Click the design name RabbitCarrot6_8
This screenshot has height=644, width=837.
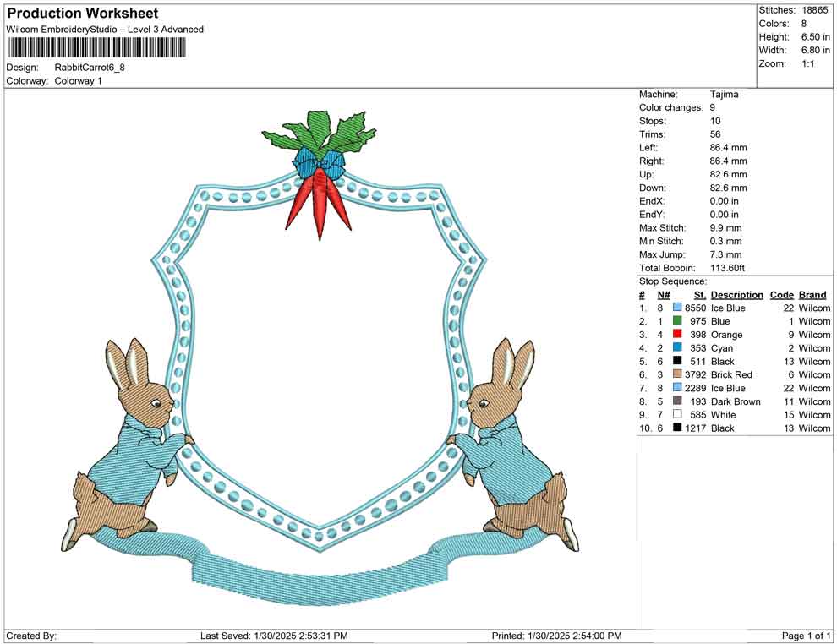[x=90, y=68]
